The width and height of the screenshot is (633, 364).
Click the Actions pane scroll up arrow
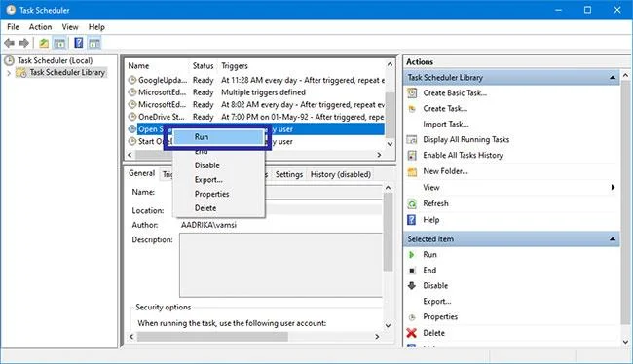point(625,75)
